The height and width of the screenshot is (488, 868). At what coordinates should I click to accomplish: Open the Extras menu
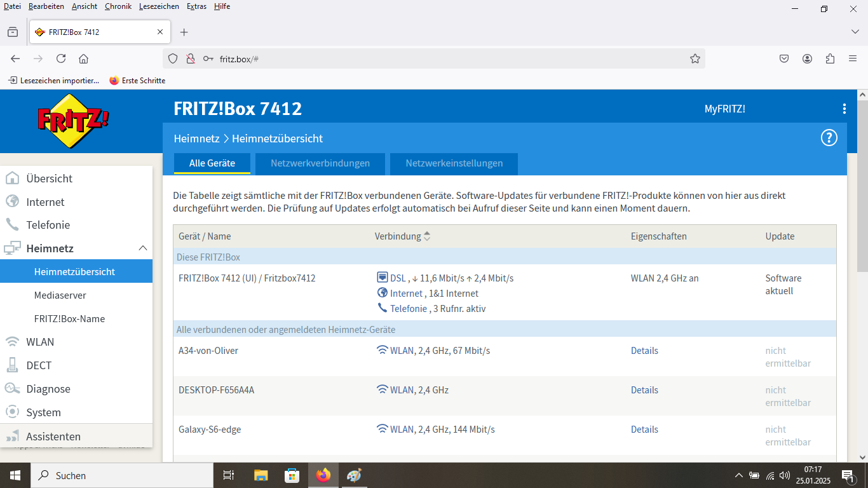tap(196, 6)
